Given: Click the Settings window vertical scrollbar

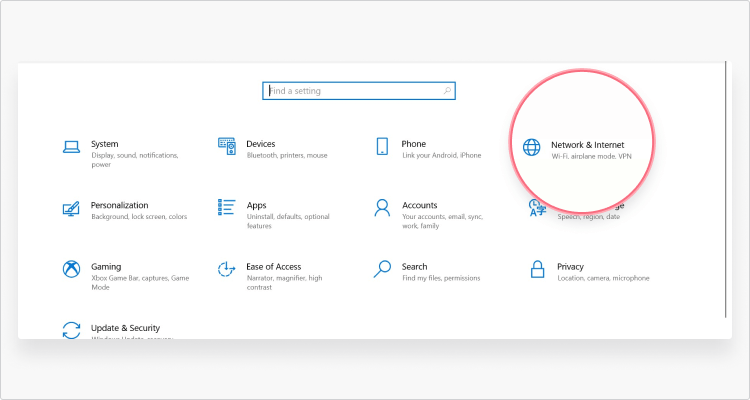Looking at the screenshot, I should 726,189.
